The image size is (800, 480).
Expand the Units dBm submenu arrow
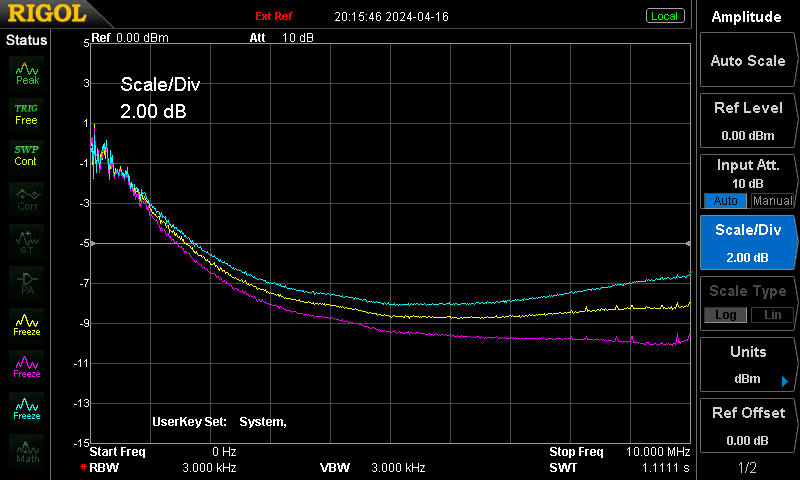tap(785, 381)
